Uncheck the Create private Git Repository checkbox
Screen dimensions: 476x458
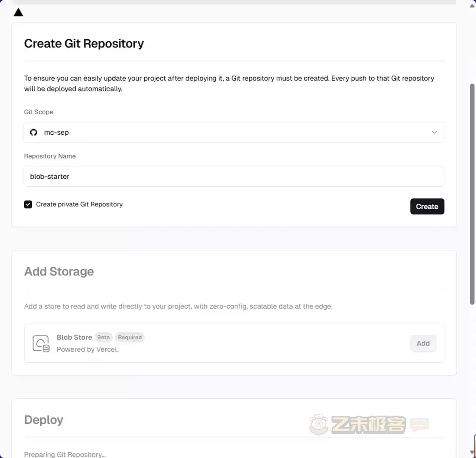[x=28, y=204]
